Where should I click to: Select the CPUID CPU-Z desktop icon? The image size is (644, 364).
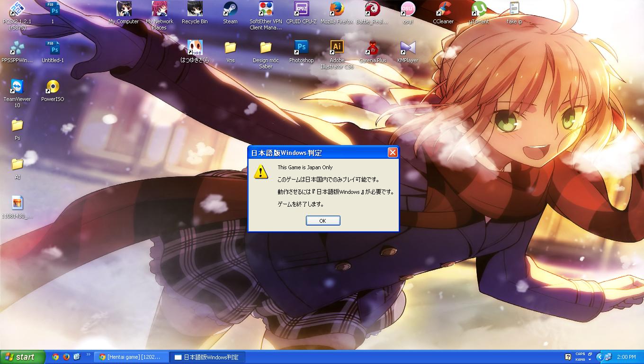coord(301,9)
